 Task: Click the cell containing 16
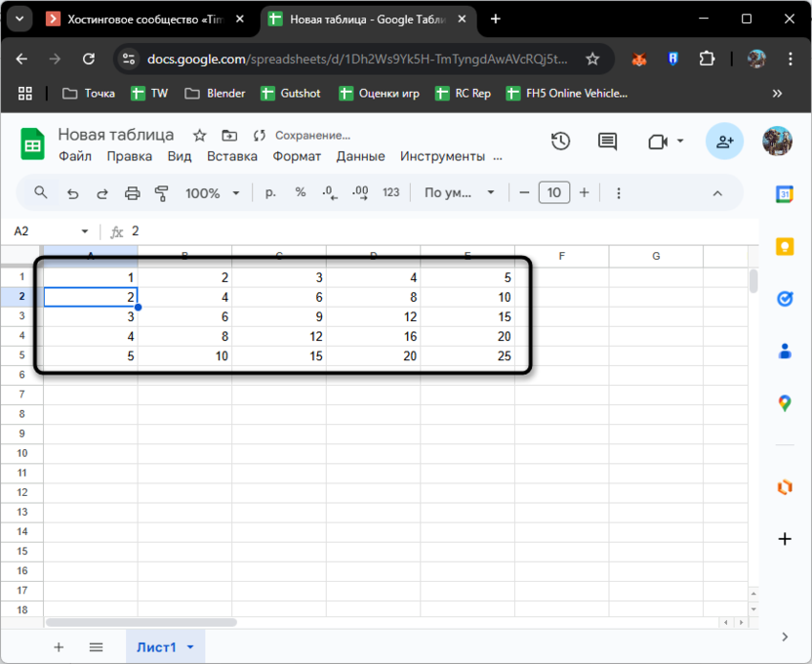pos(374,336)
